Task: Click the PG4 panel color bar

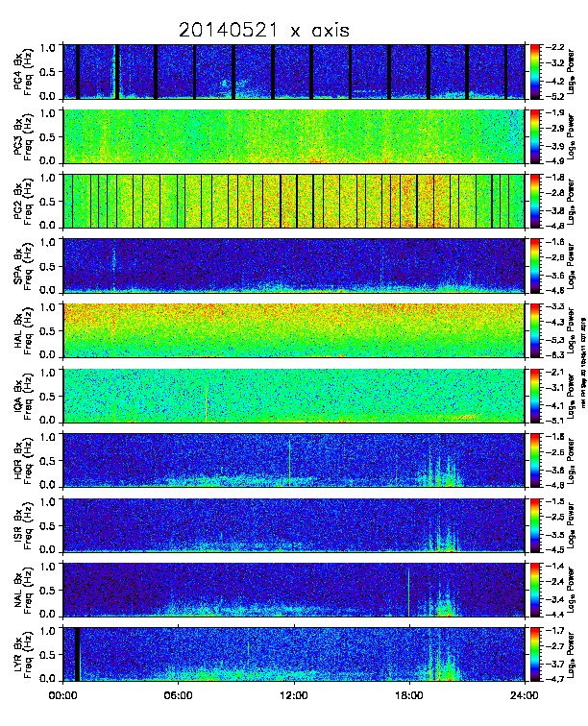Action: 535,72
